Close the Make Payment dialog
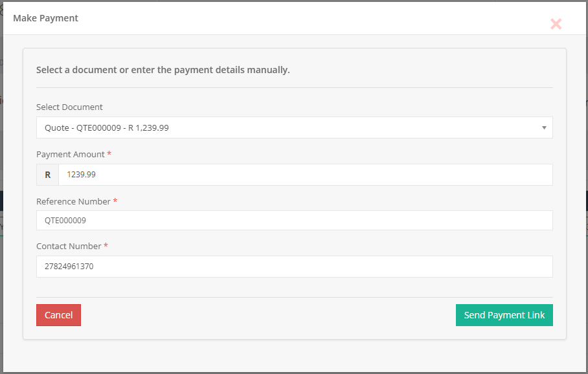Screen dimensions: 588x374 [556, 25]
